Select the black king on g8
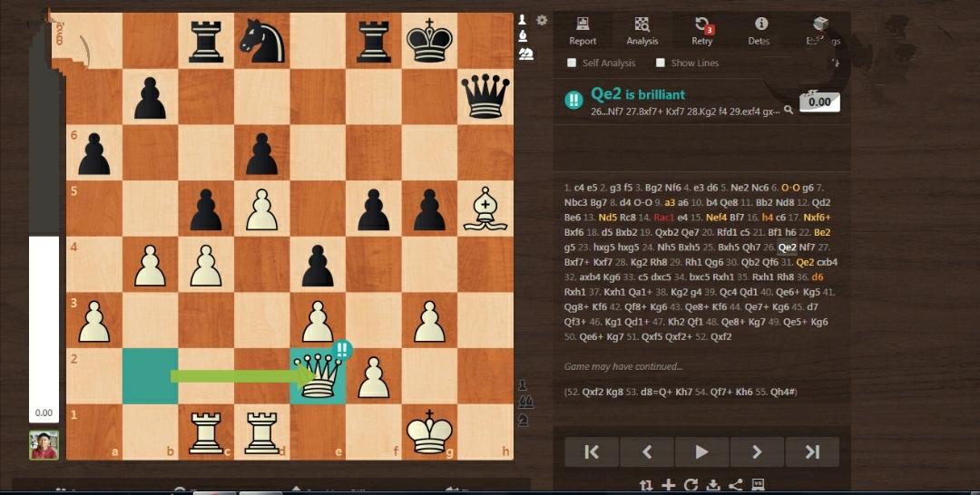This screenshot has width=980, height=495. coord(429,41)
